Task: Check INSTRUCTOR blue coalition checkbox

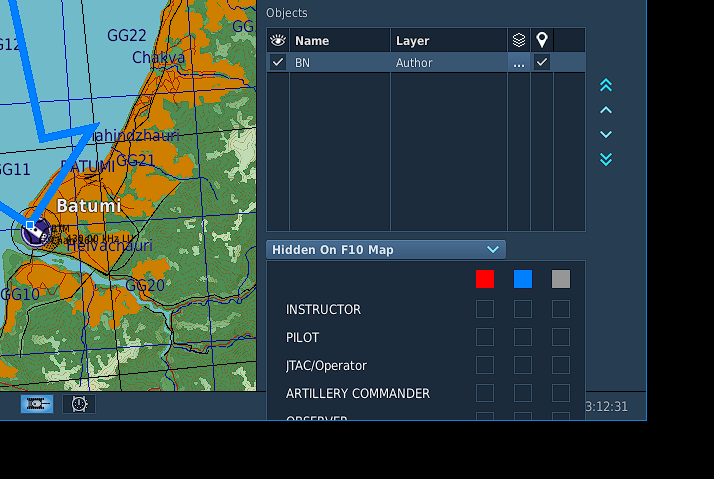Action: tap(523, 309)
